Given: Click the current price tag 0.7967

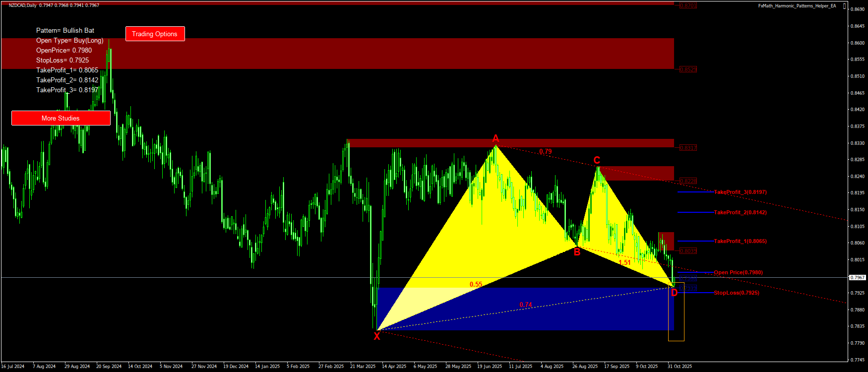Looking at the screenshot, I should [x=858, y=278].
